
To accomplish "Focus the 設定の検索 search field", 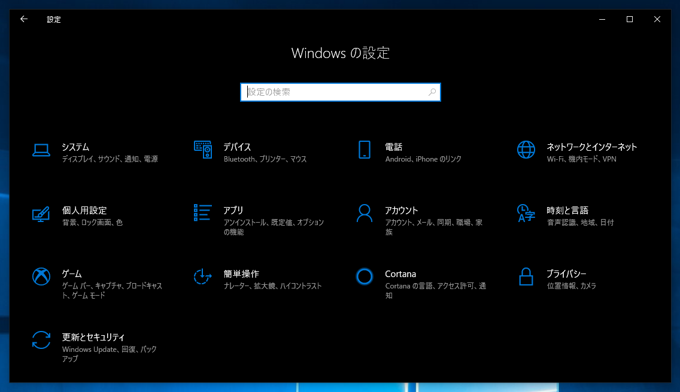I will pyautogui.click(x=340, y=92).
